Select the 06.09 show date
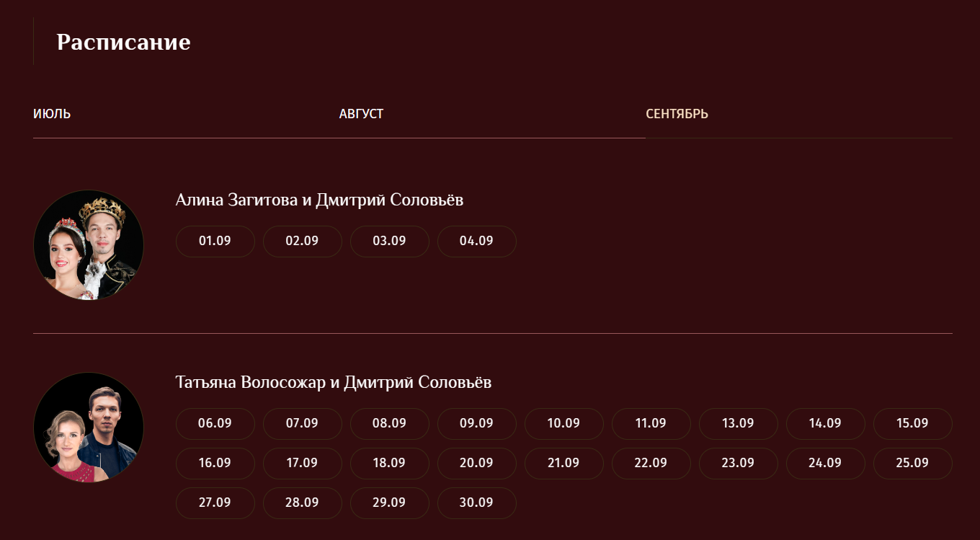This screenshot has height=540, width=980. tap(215, 423)
